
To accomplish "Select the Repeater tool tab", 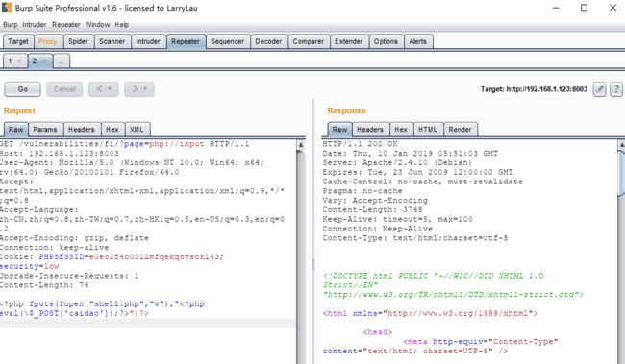I will point(186,41).
